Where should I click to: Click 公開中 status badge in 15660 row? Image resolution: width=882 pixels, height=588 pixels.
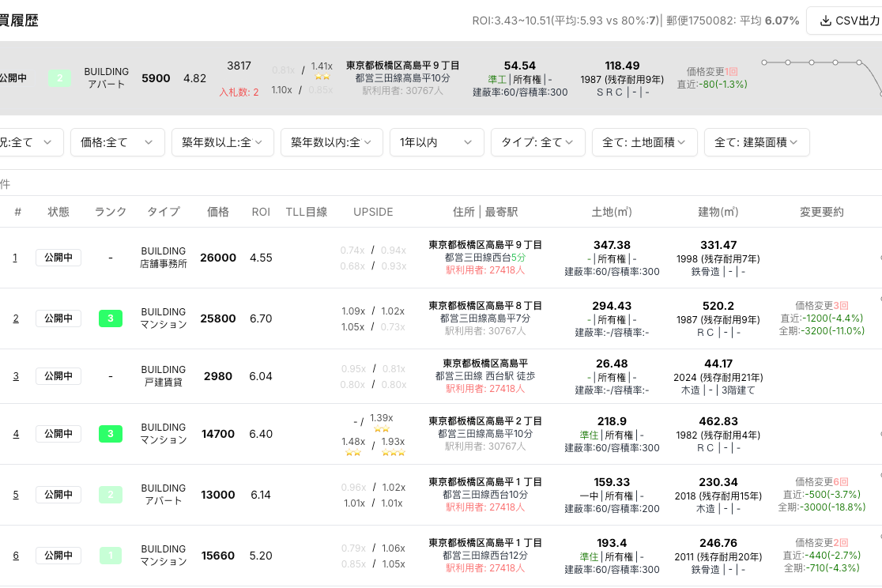[x=58, y=556]
